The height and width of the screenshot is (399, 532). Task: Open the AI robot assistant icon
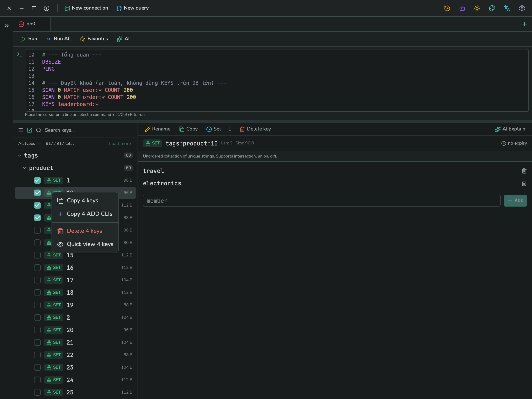(x=462, y=8)
